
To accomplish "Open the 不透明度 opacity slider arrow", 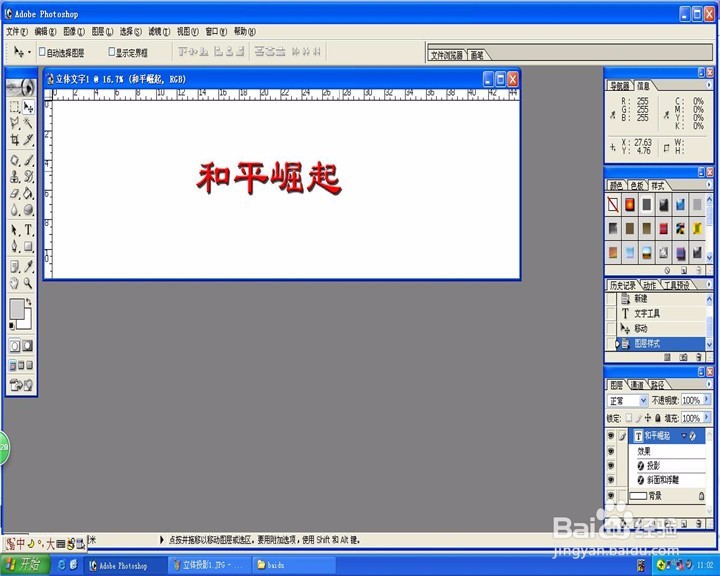I will click(707, 400).
